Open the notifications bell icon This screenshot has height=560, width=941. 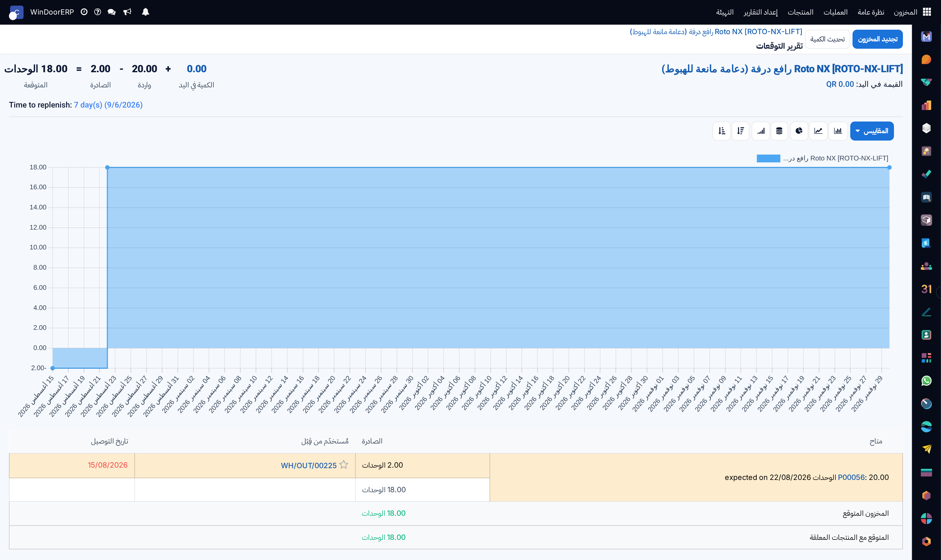pos(145,12)
